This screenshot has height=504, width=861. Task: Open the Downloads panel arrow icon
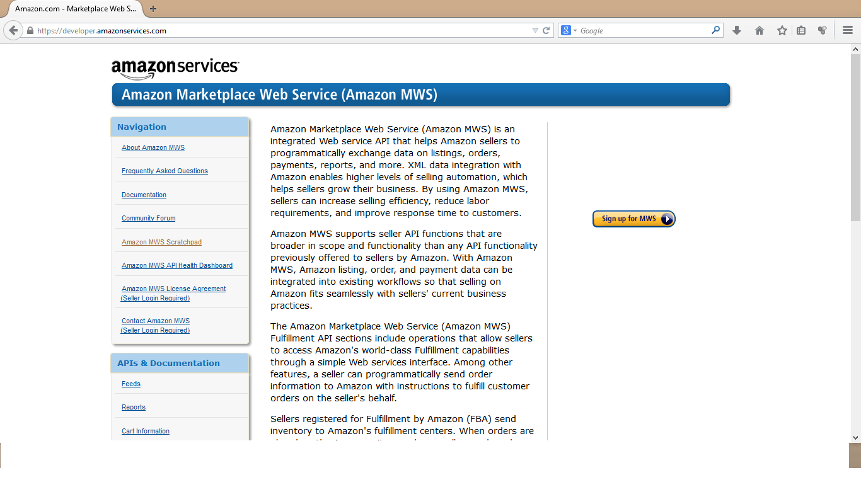tap(737, 30)
